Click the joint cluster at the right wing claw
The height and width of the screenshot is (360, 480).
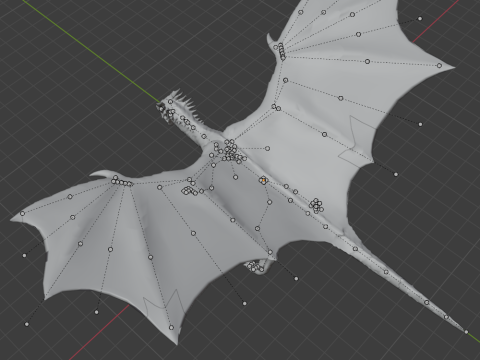(x=282, y=51)
